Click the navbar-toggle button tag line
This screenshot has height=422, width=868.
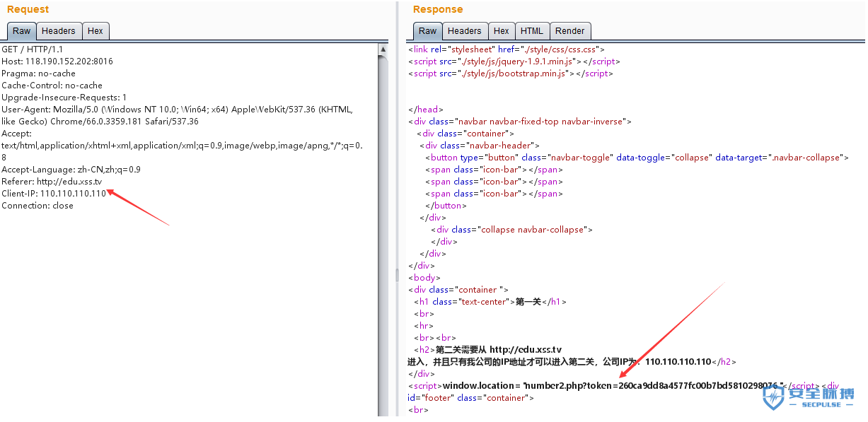637,158
